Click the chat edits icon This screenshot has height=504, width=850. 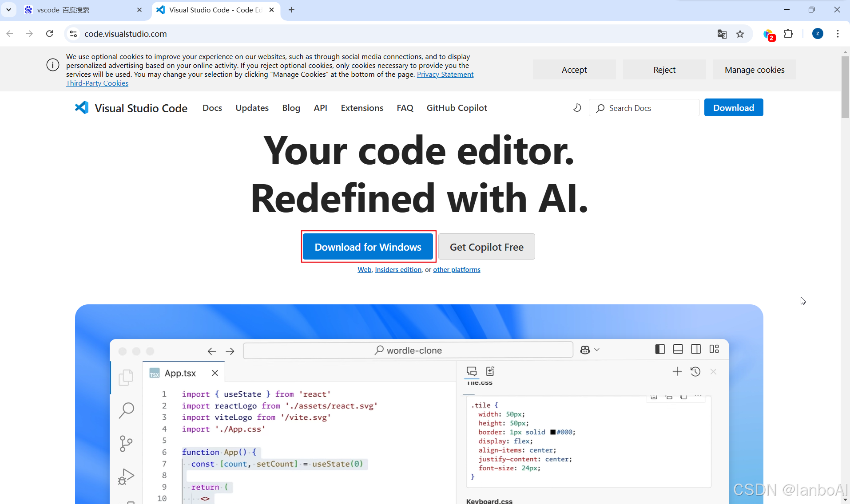pos(490,371)
